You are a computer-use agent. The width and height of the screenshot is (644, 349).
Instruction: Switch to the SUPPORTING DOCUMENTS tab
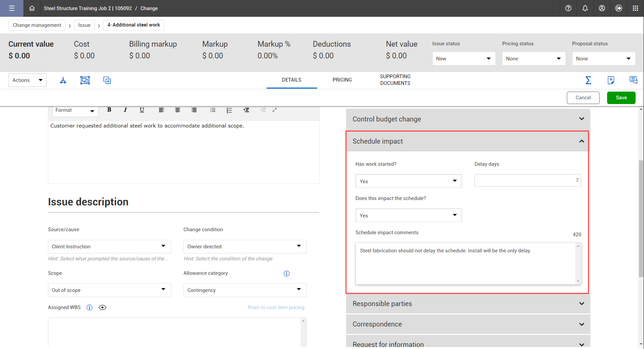pyautogui.click(x=395, y=80)
